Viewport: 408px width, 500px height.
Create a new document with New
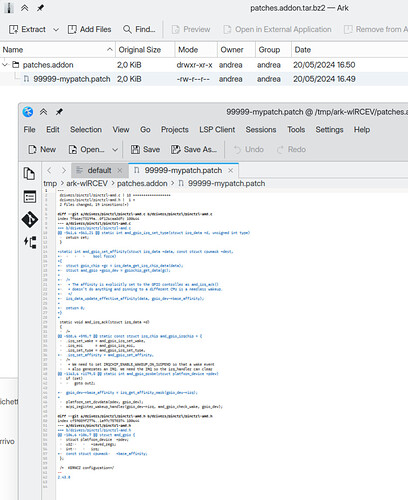(42, 149)
